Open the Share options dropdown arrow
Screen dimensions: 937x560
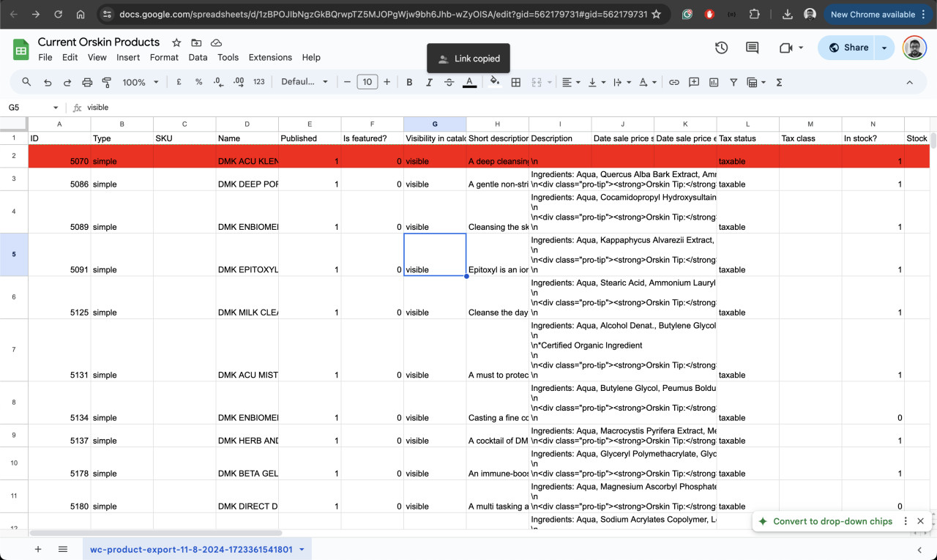[884, 48]
